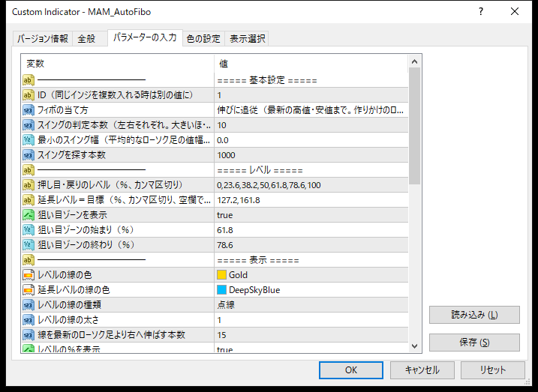Screen dimensions: 538x392
Task: Click the 変数 column header
Action: pyautogui.click(x=118, y=64)
